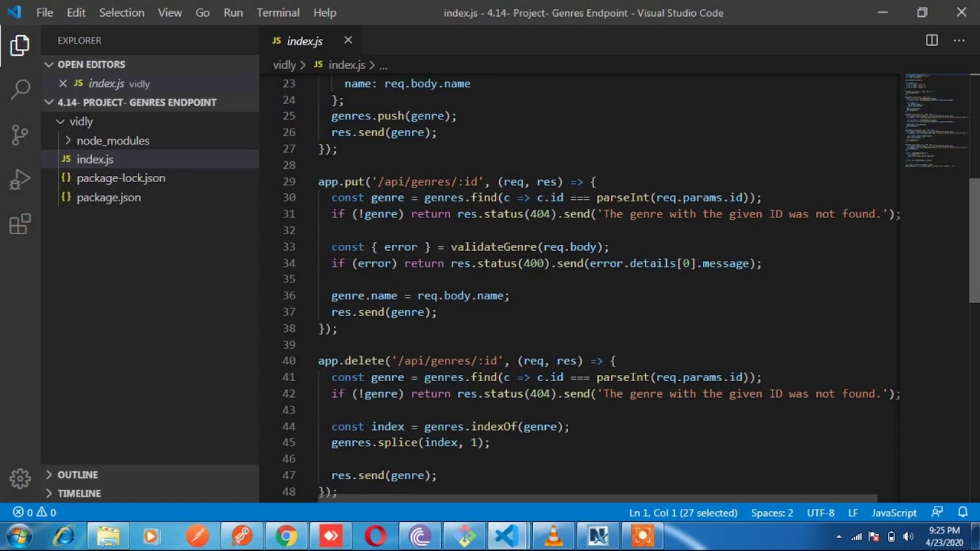Click the notifications bell in status bar
980x551 pixels.
963,513
